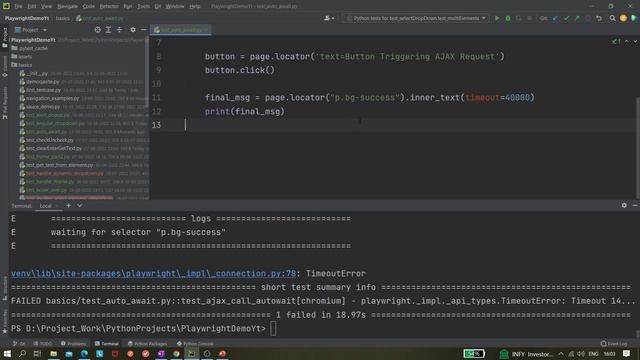This screenshot has width=640, height=360.
Task: Click the orange avatar icon in toolbar
Action: tap(623, 18)
